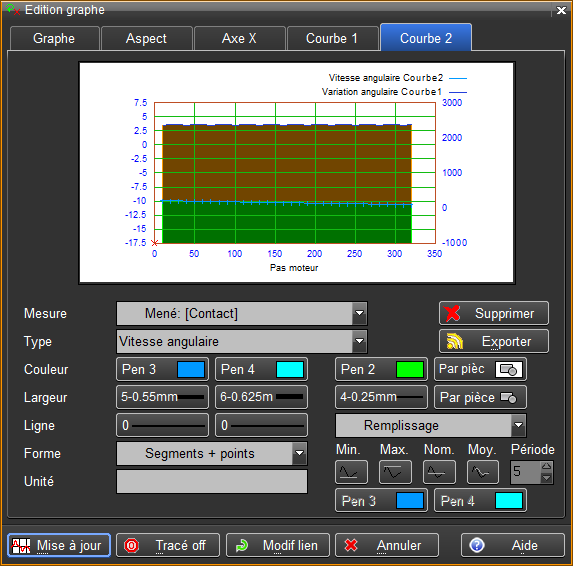Viewport: 573px width, 566px height.
Task: Toggle the Par pièce width switch
Action: pyautogui.click(x=508, y=397)
